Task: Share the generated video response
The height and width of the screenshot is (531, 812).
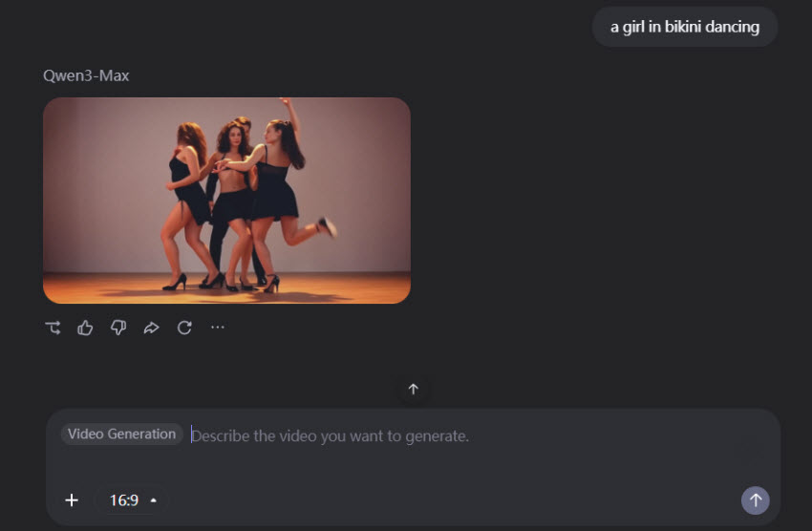Action: tap(151, 328)
